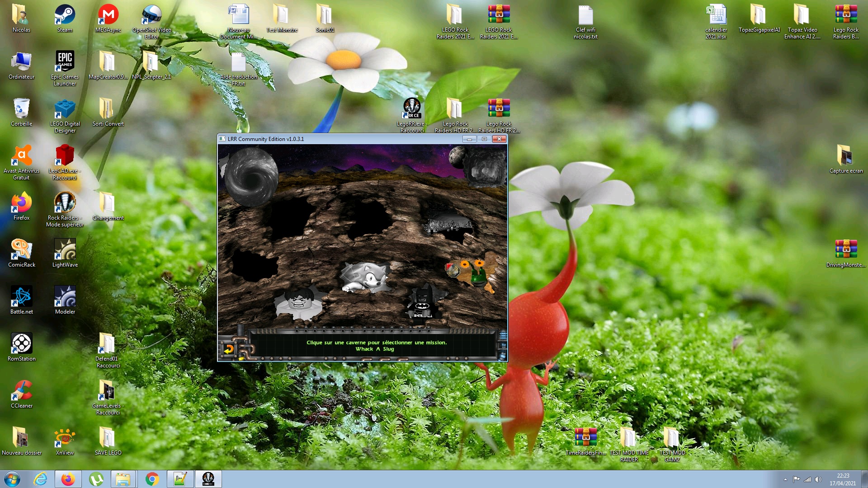
Task: Launch CCleaner from the desktop
Action: click(x=21, y=394)
